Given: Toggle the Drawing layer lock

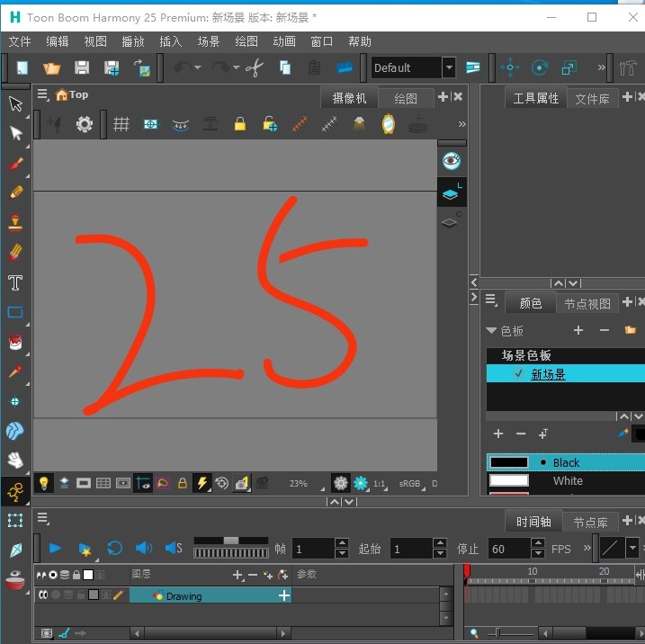Looking at the screenshot, I should [x=81, y=595].
